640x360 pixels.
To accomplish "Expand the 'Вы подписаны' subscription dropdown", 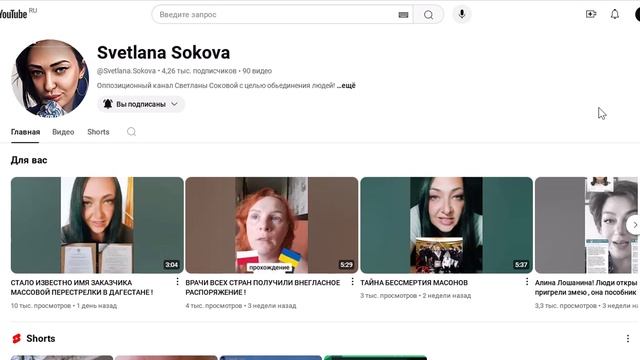I will pyautogui.click(x=141, y=104).
